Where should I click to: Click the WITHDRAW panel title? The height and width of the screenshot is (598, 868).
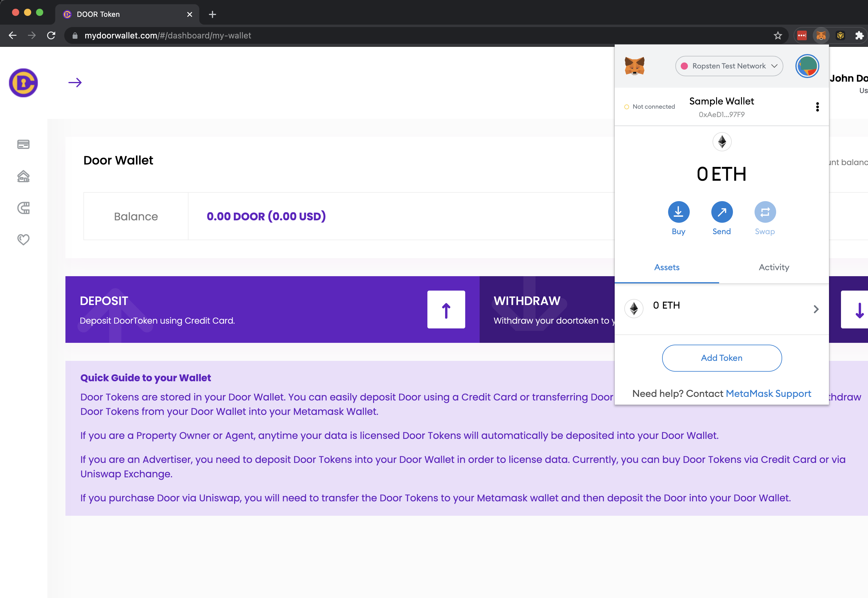pos(527,301)
